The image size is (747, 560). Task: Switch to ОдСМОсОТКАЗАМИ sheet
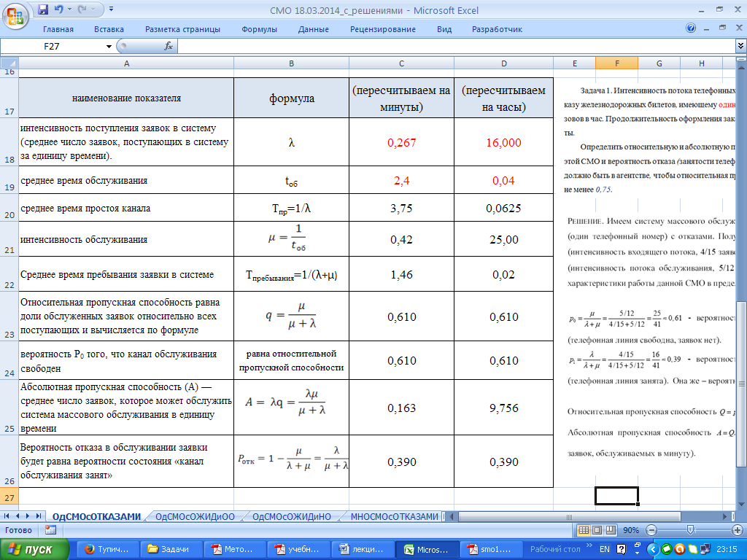[97, 516]
